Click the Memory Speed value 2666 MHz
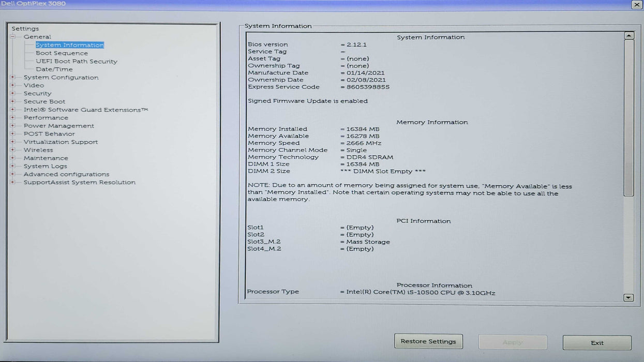Viewport: 644px width, 362px height. point(364,143)
